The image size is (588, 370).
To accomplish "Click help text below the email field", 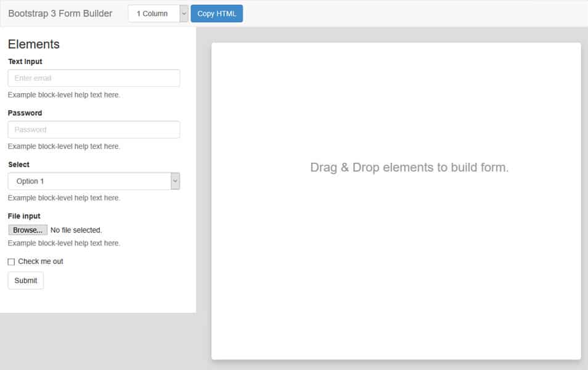I will pyautogui.click(x=64, y=95).
